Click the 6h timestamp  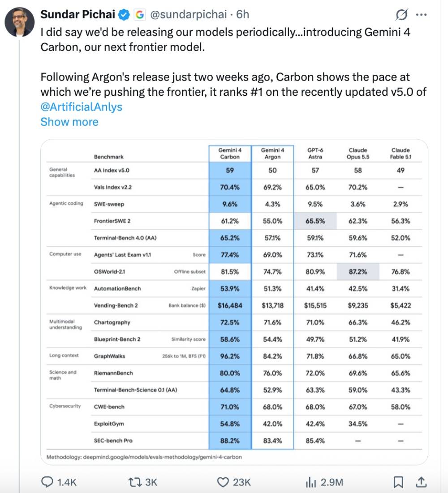point(242,14)
